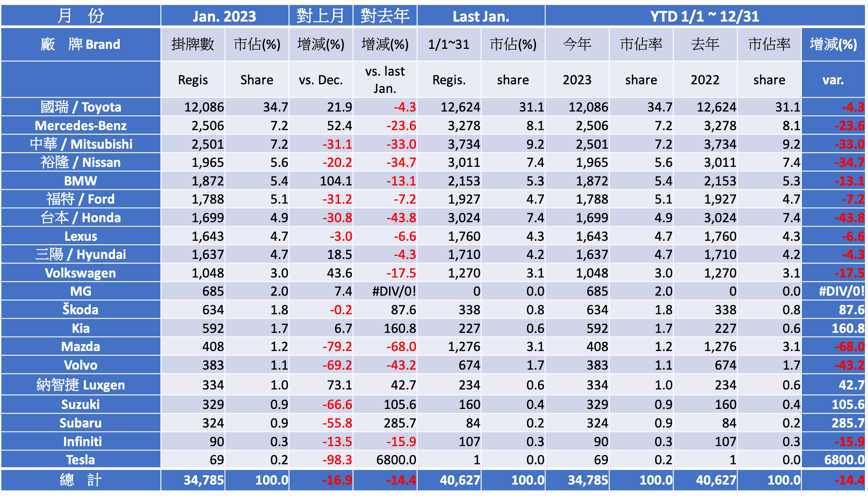Select the Škoda brand label
Image resolution: width=868 pixels, height=498 pixels.
[81, 310]
